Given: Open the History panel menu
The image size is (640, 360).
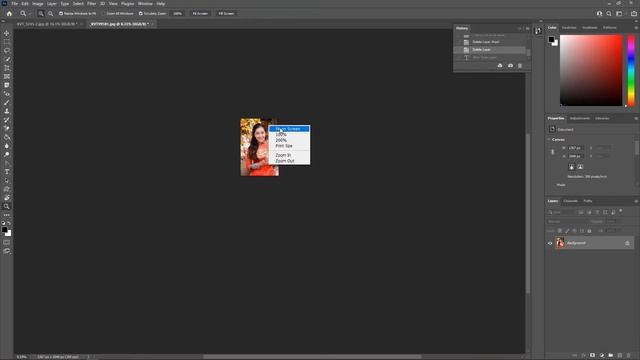Looking at the screenshot, I should point(527,29).
